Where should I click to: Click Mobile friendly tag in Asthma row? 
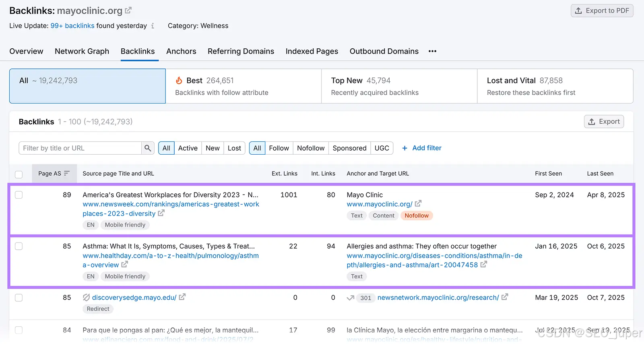[125, 276]
